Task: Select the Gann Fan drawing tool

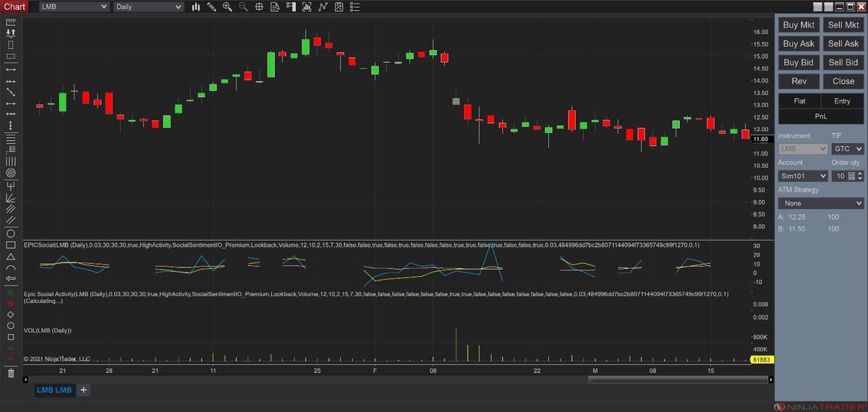Action: pos(11,197)
